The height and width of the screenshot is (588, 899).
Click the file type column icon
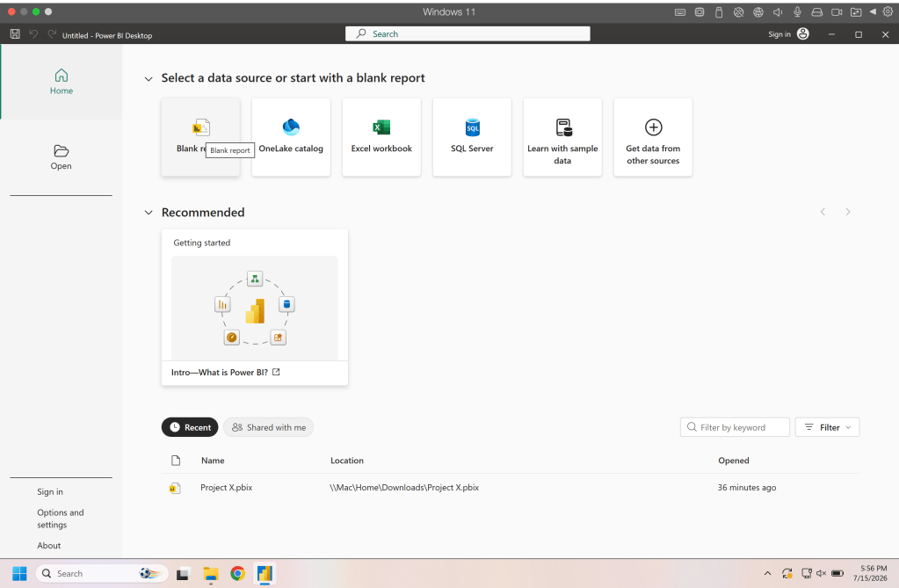coord(176,460)
